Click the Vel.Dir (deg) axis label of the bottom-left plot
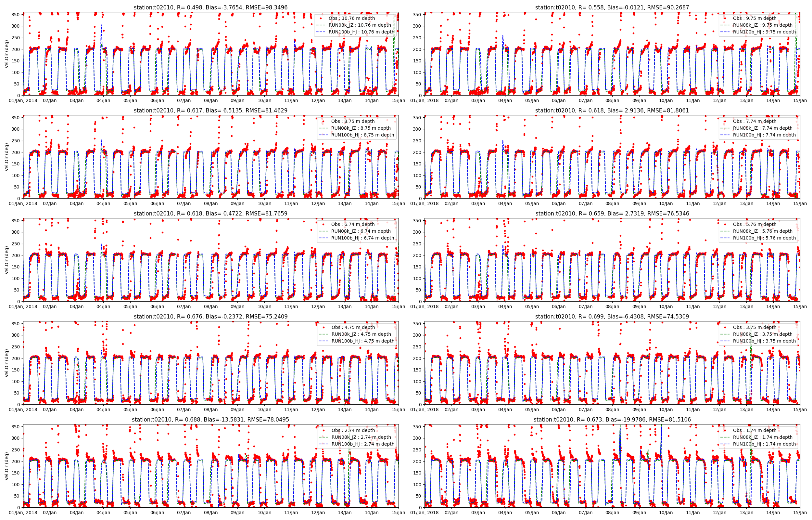The height and width of the screenshot is (520, 812). coord(6,466)
